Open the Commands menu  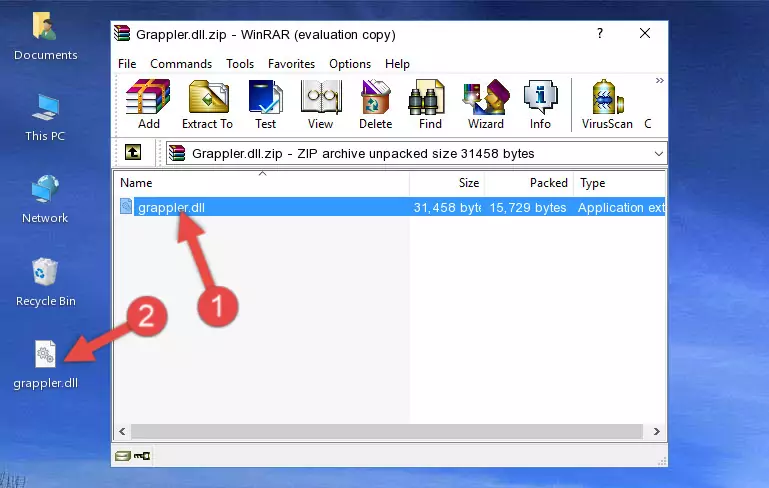tap(181, 64)
